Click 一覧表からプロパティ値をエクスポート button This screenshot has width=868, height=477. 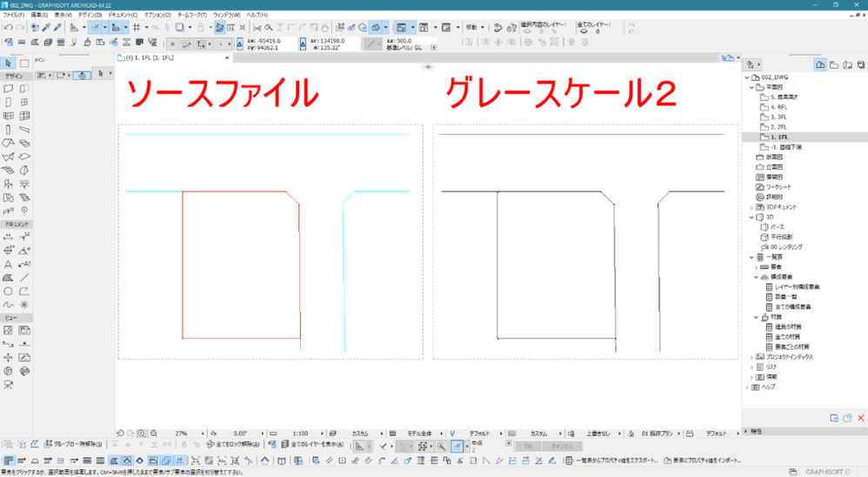point(611,460)
